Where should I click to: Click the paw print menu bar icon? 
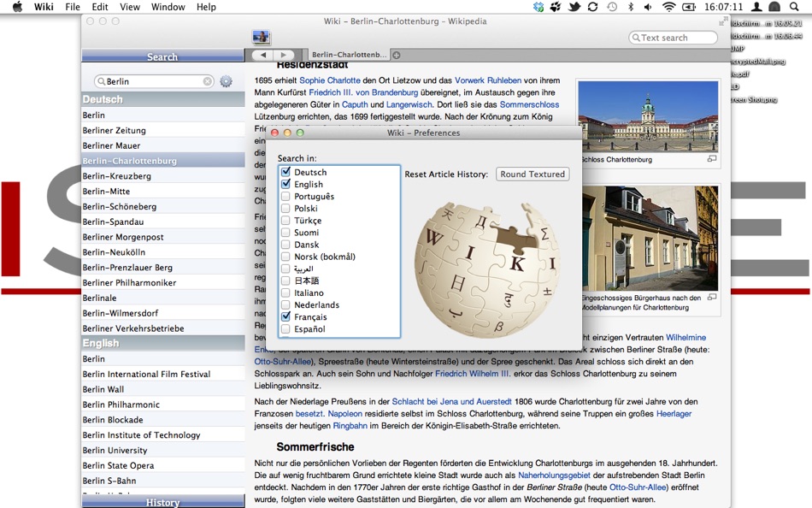[x=556, y=7]
